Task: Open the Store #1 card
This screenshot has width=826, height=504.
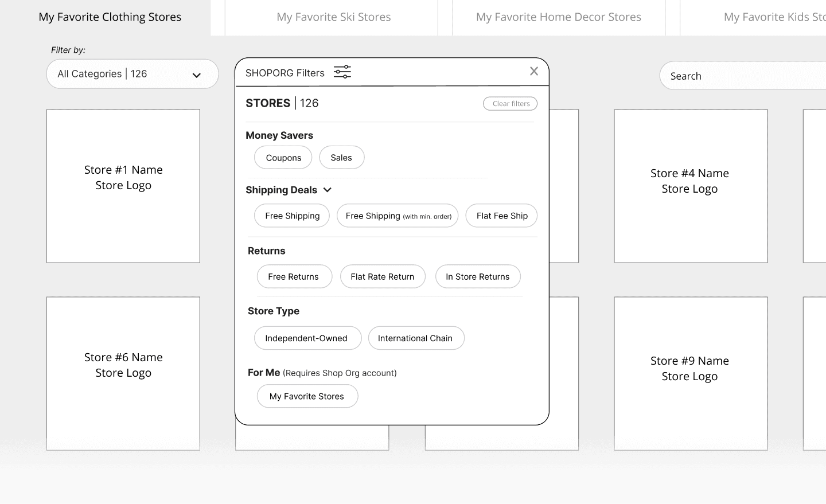Action: (123, 186)
